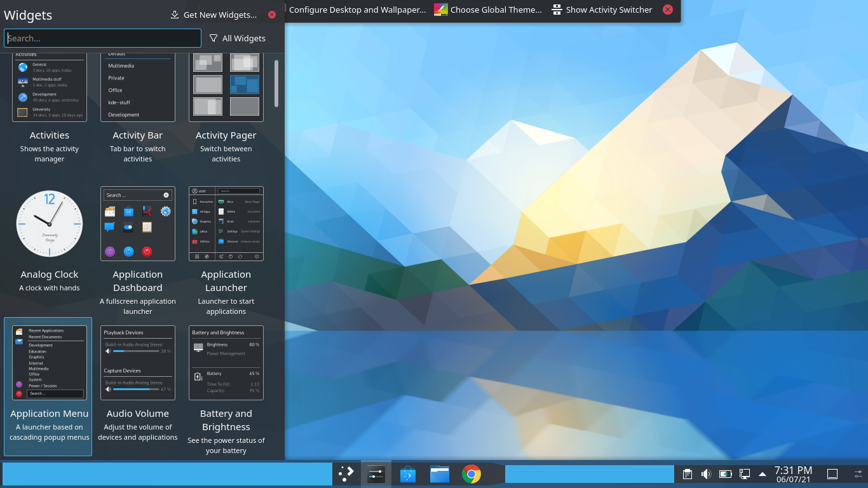The height and width of the screenshot is (488, 868).
Task: Launch Google Chrome from the taskbar
Action: [x=471, y=473]
